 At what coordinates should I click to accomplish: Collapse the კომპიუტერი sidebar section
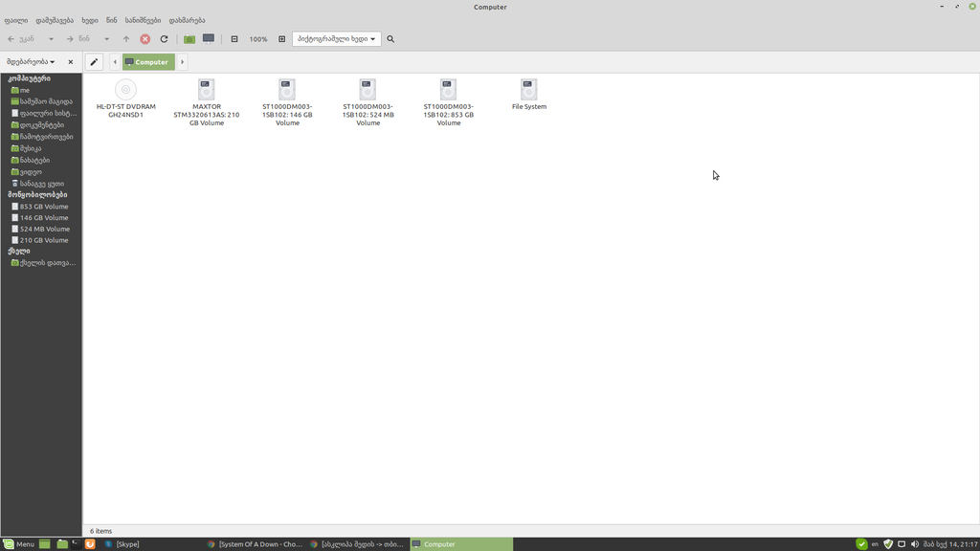tap(29, 78)
